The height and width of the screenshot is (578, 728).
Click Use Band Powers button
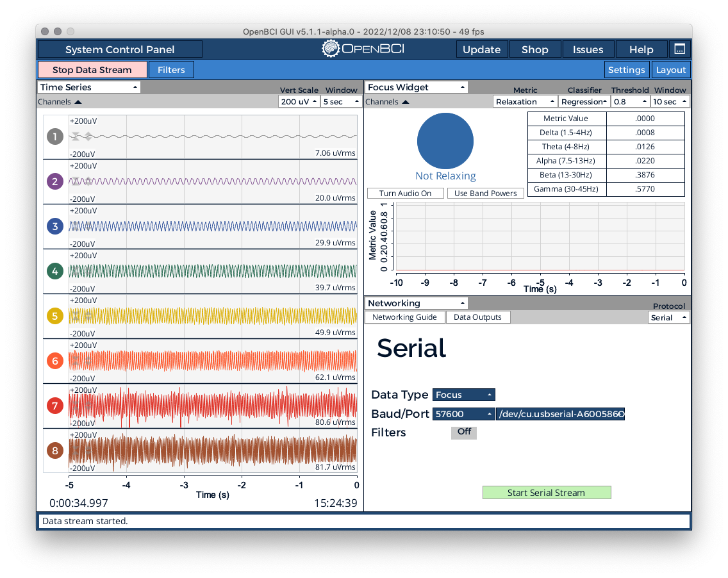click(485, 193)
